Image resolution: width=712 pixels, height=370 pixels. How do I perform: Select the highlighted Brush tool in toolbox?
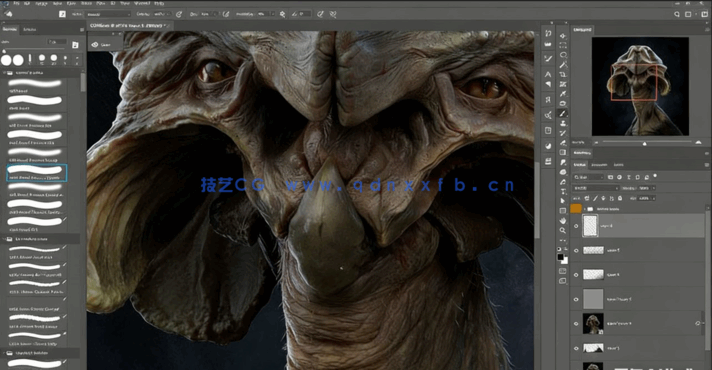(563, 113)
